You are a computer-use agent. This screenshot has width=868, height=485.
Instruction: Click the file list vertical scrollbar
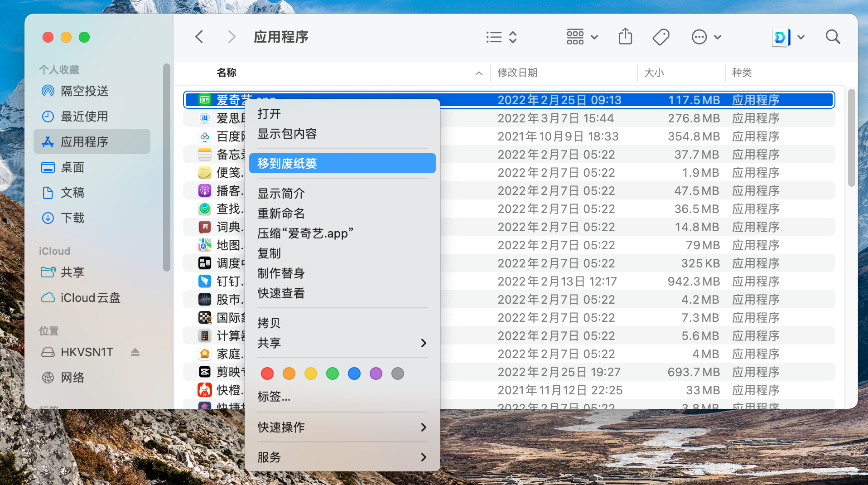coord(851,138)
